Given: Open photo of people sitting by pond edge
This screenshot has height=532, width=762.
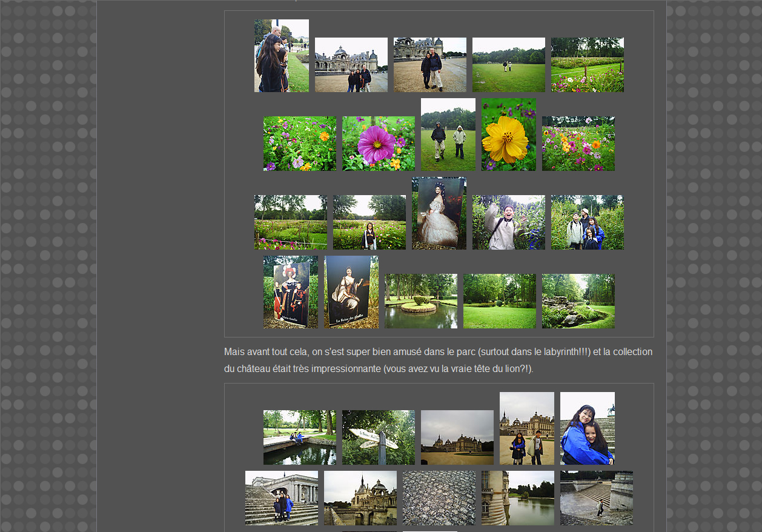Looking at the screenshot, I should tap(300, 437).
